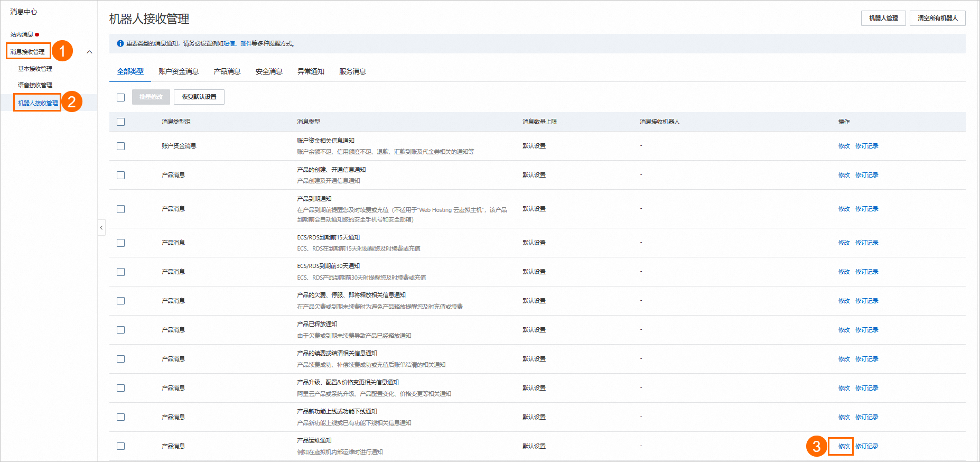Click the 机器人管理 button
This screenshot has height=462, width=980.
point(883,18)
